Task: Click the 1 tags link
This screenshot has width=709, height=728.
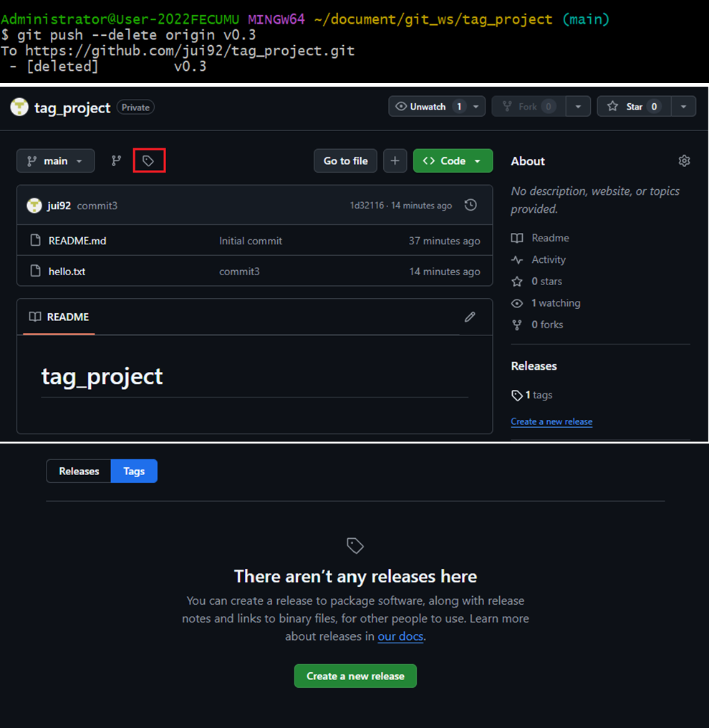Action: [x=531, y=395]
